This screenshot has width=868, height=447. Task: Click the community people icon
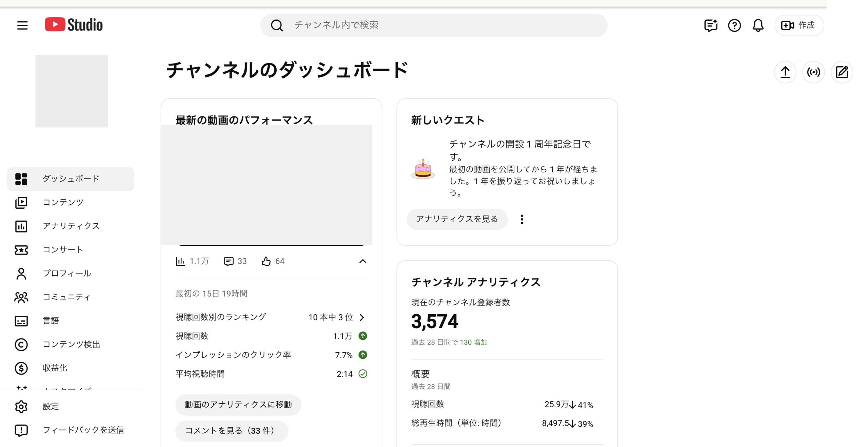pyautogui.click(x=21, y=297)
